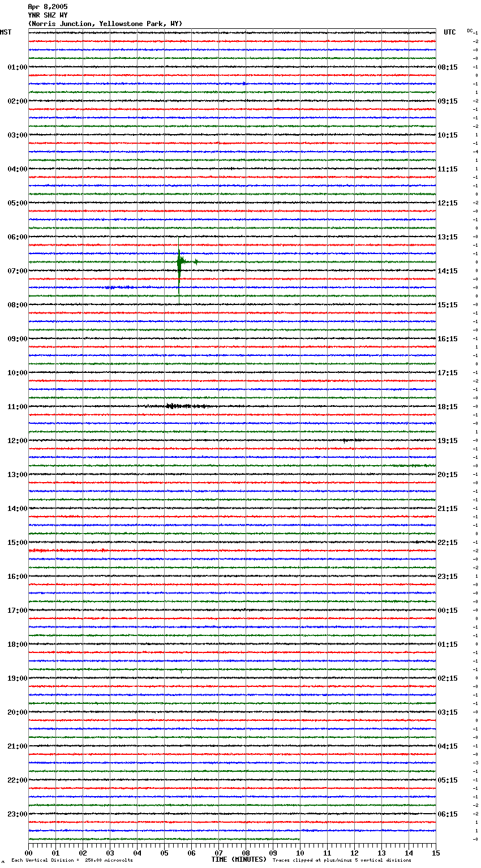Click the '12' minute tick label
Image resolution: width=481 pixels, height=868 pixels.
(x=354, y=853)
